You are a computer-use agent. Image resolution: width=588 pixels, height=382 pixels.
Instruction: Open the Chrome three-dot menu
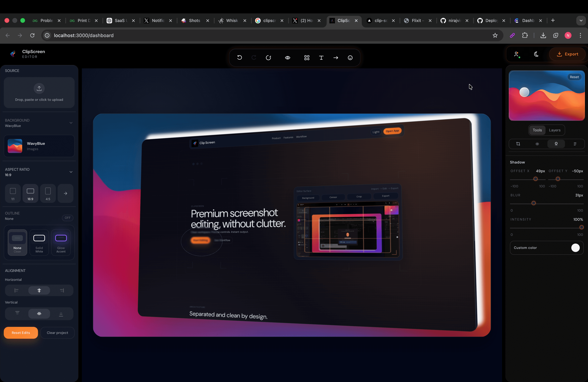pyautogui.click(x=580, y=35)
